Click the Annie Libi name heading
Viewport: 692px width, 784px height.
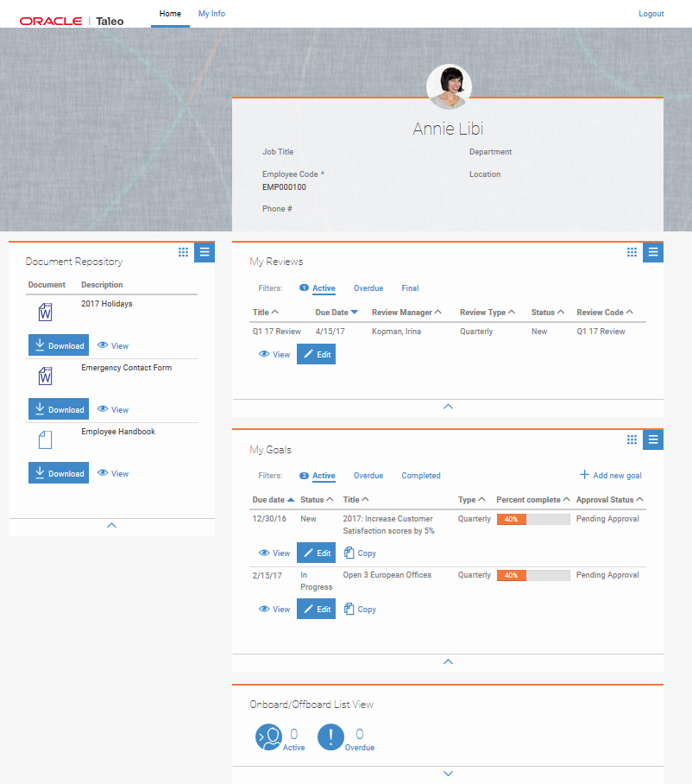click(x=448, y=129)
